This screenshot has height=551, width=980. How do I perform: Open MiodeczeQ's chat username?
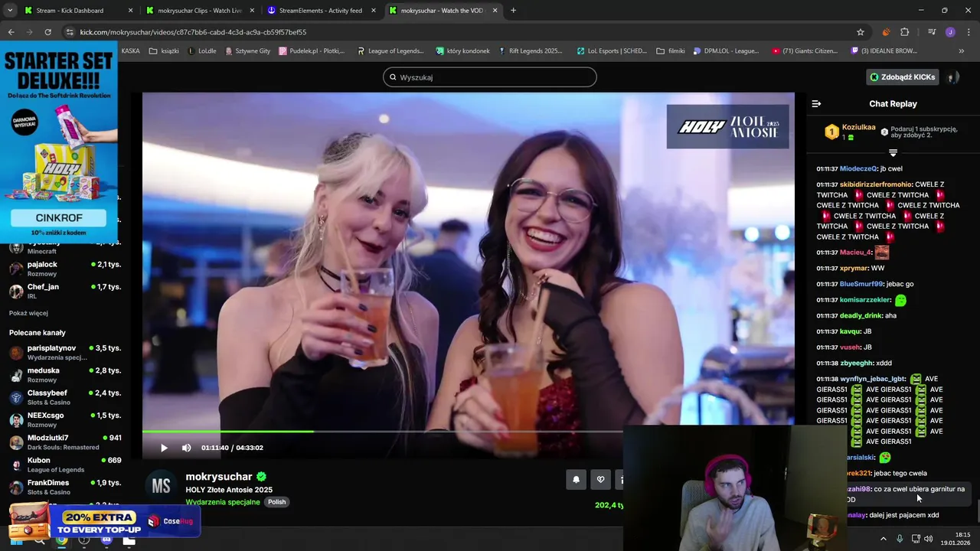point(858,168)
